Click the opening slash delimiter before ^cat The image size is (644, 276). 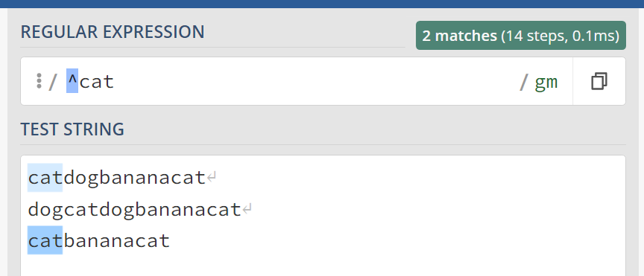point(53,82)
